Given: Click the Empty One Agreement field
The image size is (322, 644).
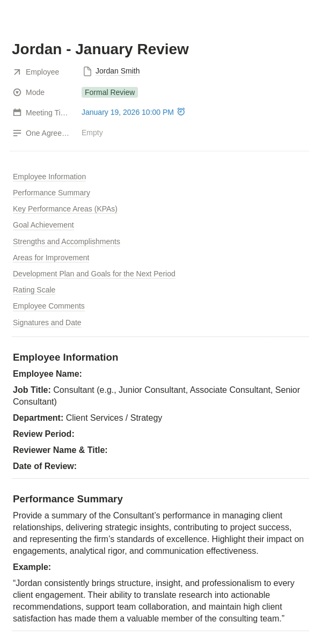Looking at the screenshot, I should tap(92, 133).
